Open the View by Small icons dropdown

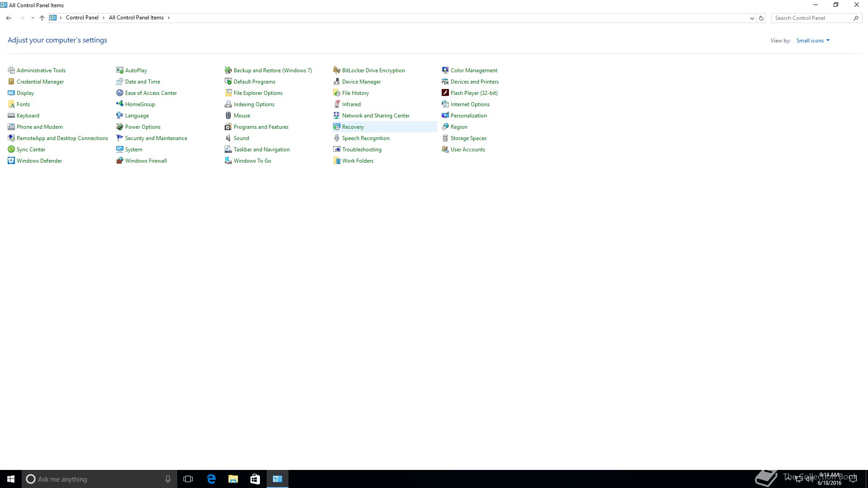[813, 41]
